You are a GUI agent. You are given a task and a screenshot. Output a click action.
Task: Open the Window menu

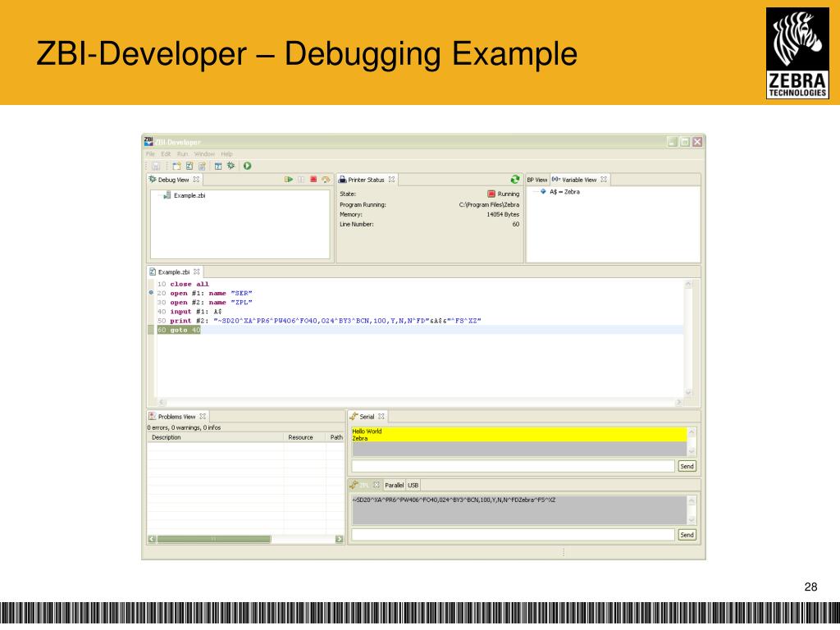(x=204, y=153)
